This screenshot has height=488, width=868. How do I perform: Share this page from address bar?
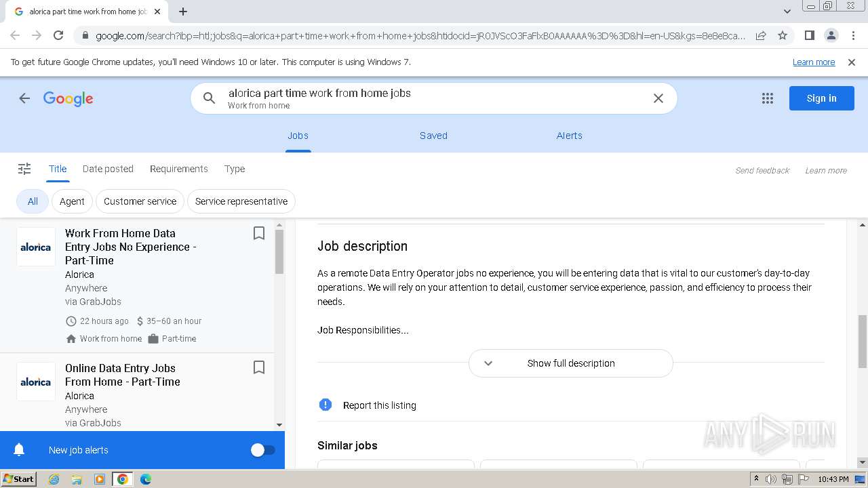pos(761,35)
